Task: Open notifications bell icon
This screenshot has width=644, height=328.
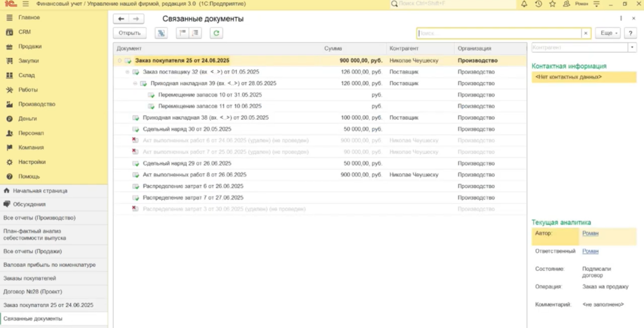Action: click(524, 4)
